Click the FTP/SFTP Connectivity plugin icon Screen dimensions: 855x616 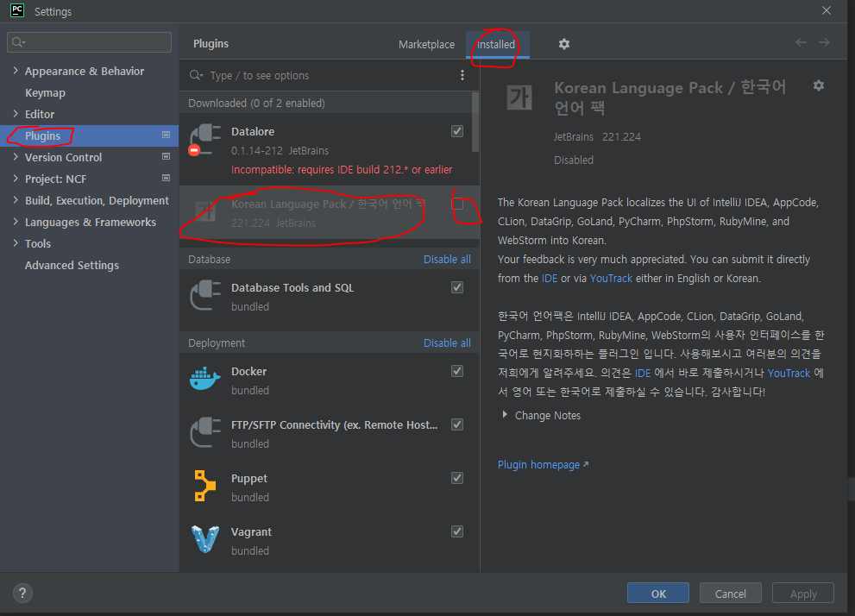[x=205, y=432]
